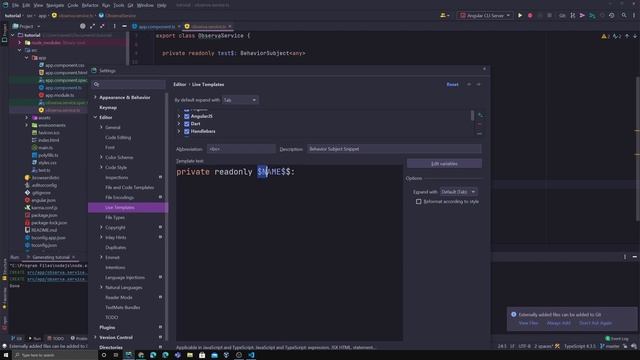Expand the node_modules folder in project tree

pos(19,43)
